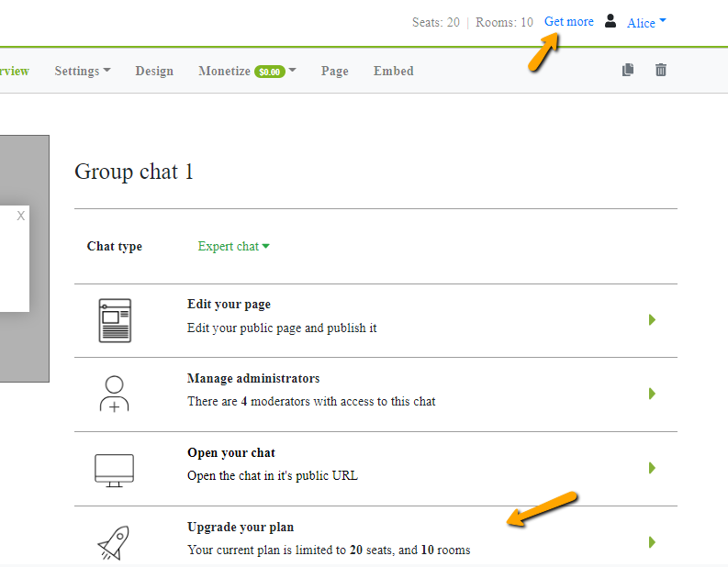The image size is (728, 567).
Task: Open the Embed tab
Action: pos(393,71)
